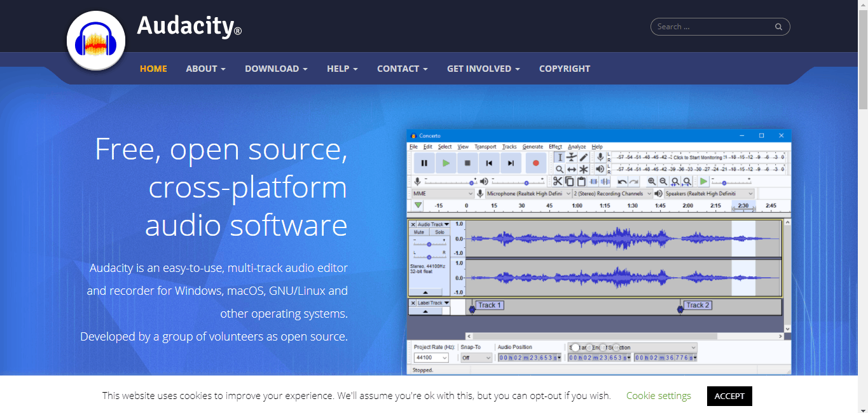The height and width of the screenshot is (413, 868).
Task: Choose the Draw tool
Action: pos(583,158)
